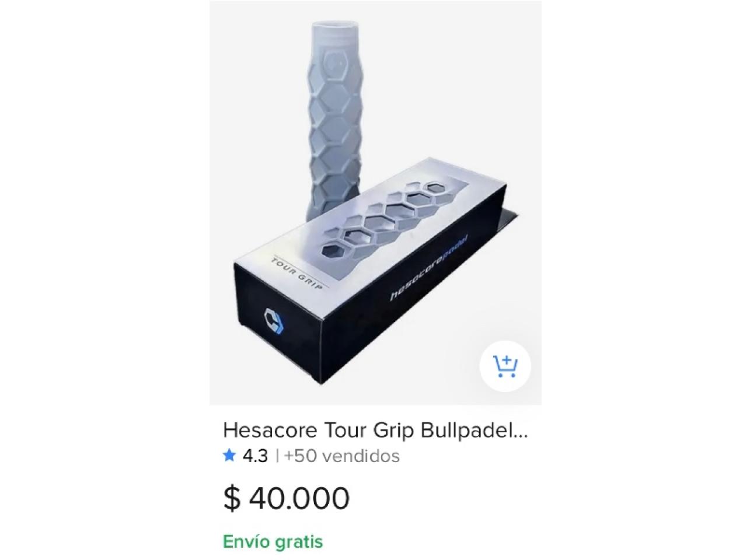747x560 pixels.
Task: Expand the truncated title ellipsis after Bullpadel
Action: click(x=520, y=431)
